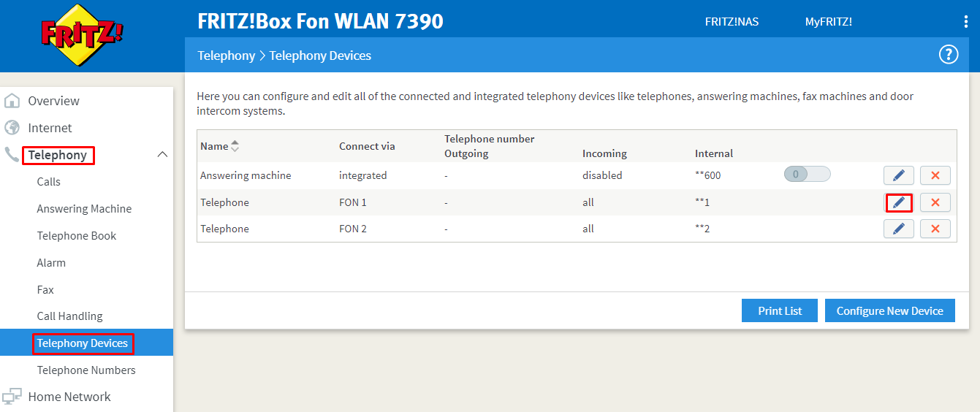Delete the Answering machine device
Screen dimensions: 980x412
935,175
